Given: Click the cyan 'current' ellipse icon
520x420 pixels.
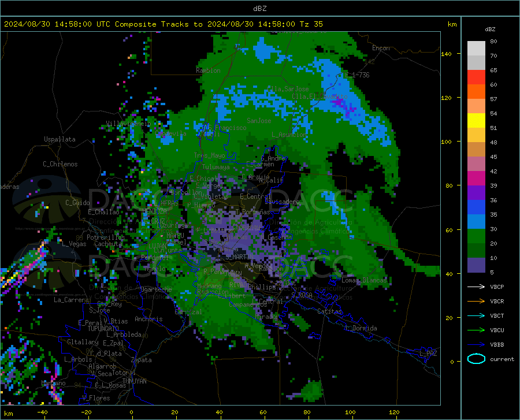Looking at the screenshot, I should click(x=476, y=359).
